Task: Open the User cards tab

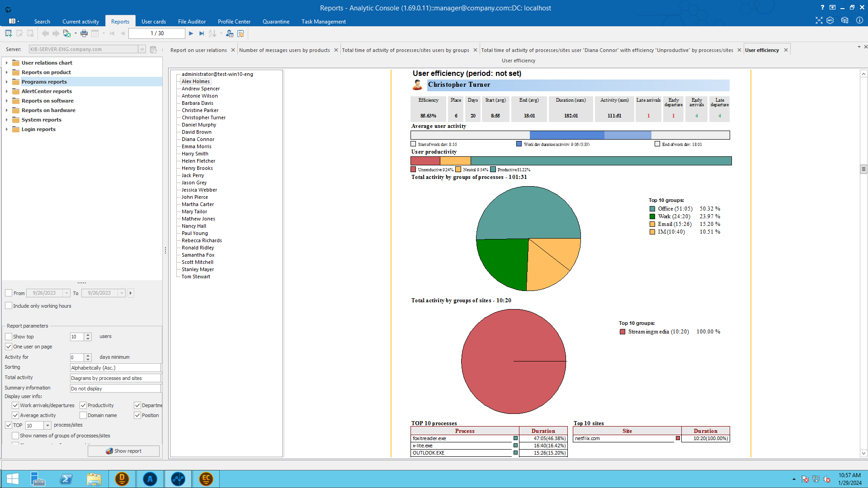Action: 153,21
